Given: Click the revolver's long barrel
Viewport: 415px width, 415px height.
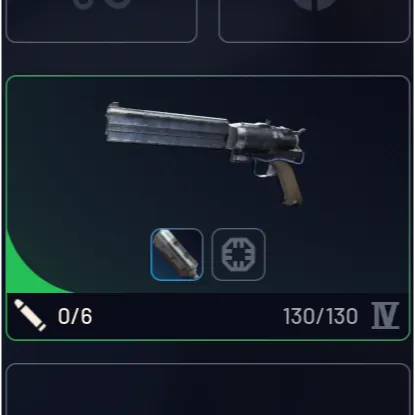Looking at the screenshot, I should tap(167, 127).
